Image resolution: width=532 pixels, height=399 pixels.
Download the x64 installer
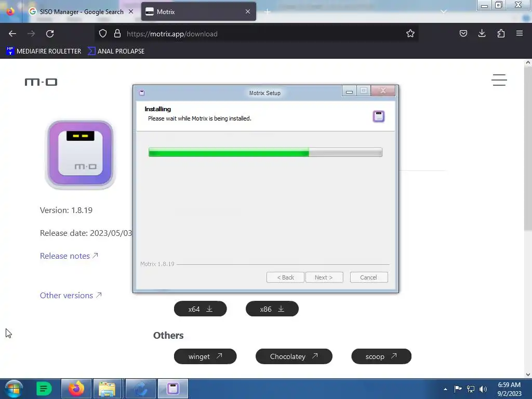pos(200,309)
